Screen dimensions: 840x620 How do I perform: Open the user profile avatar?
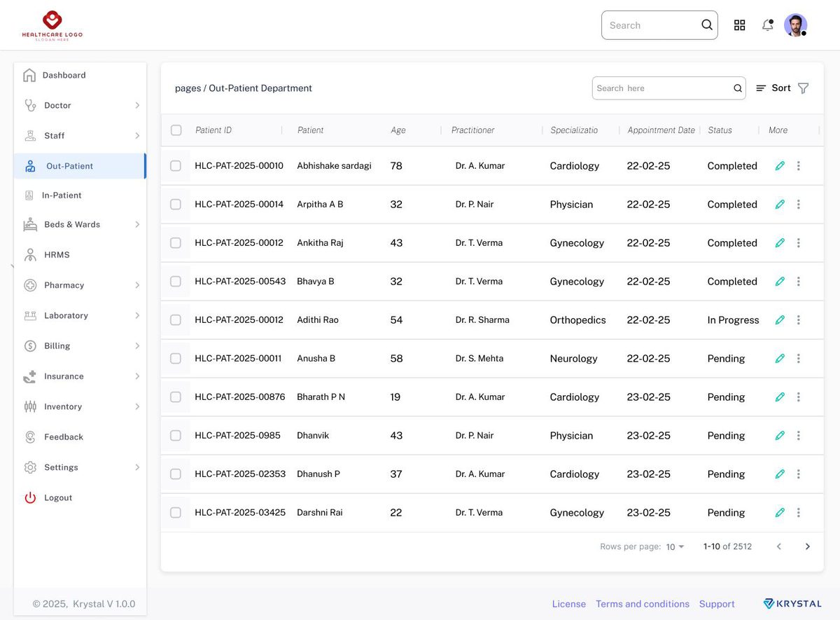click(795, 25)
